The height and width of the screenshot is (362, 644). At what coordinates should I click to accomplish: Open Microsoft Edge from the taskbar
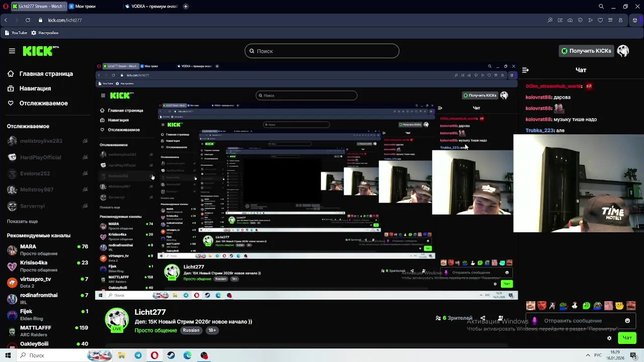pyautogui.click(x=188, y=355)
